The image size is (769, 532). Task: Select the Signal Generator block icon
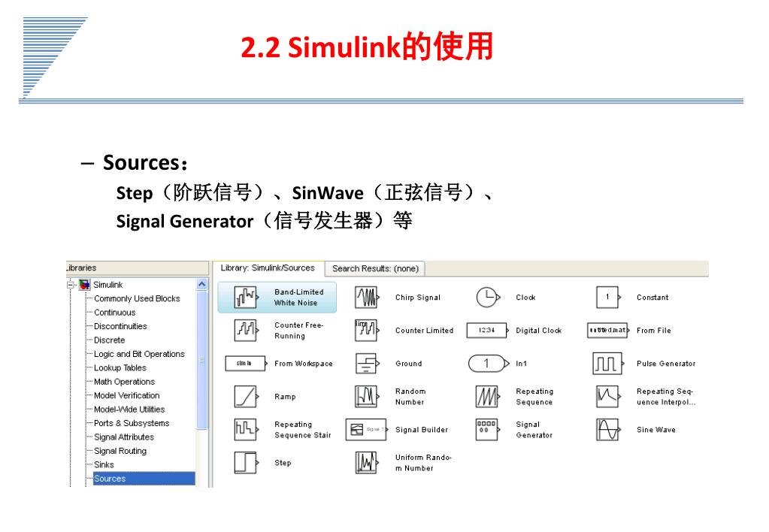tap(488, 430)
